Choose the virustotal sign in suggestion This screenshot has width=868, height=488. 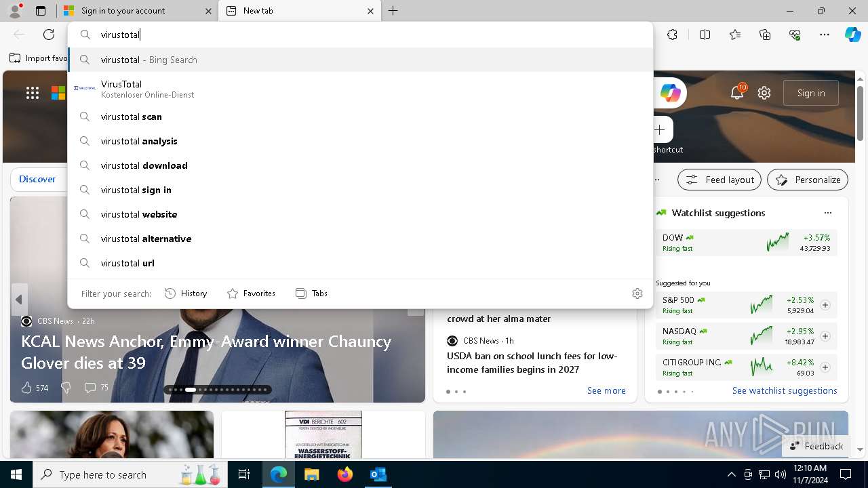coord(360,190)
